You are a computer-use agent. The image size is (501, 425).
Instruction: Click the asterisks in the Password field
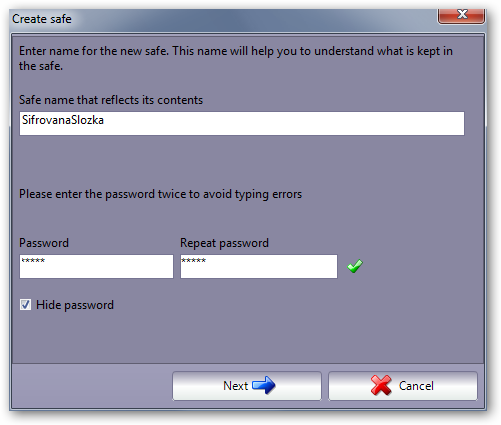pyautogui.click(x=33, y=261)
